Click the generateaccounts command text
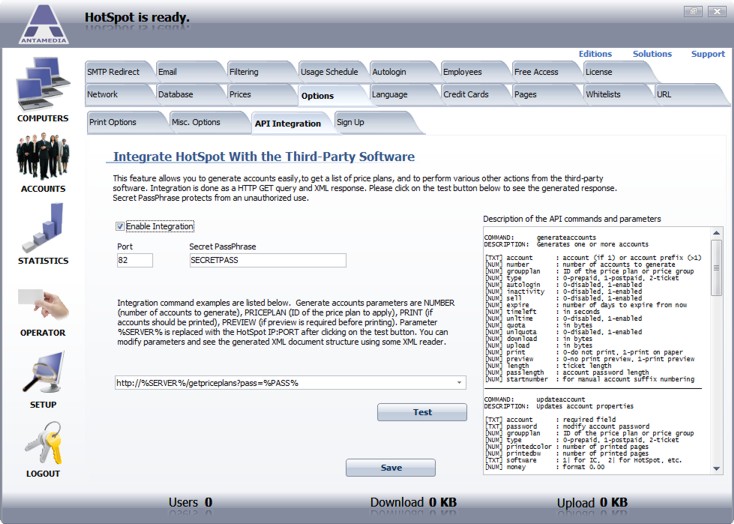Viewport: 734px width, 524px height. pyautogui.click(x=566, y=237)
